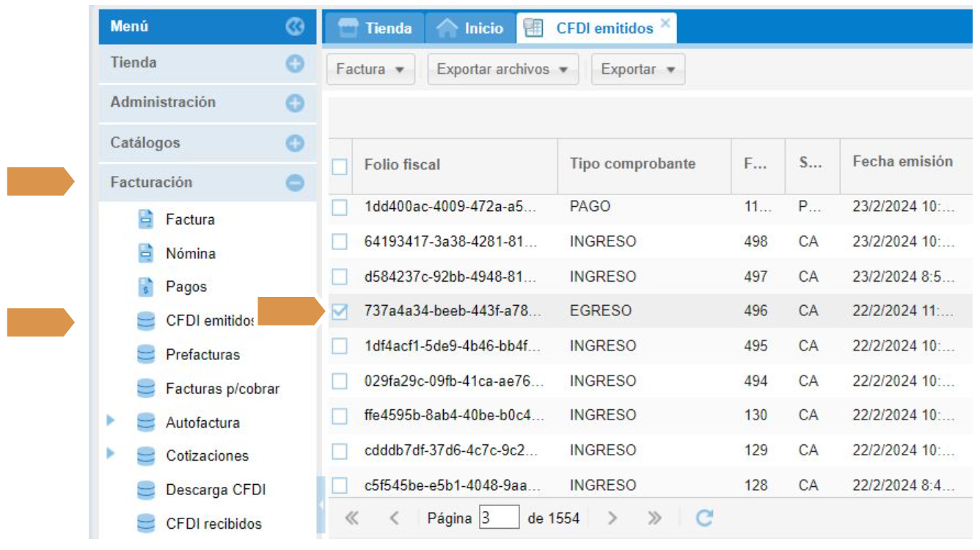Go to the last page of results
This screenshot has width=980, height=550.
[x=654, y=518]
